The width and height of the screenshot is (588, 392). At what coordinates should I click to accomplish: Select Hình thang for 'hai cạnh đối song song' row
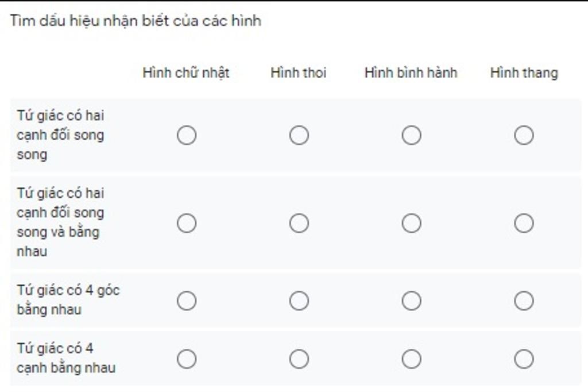click(x=524, y=135)
